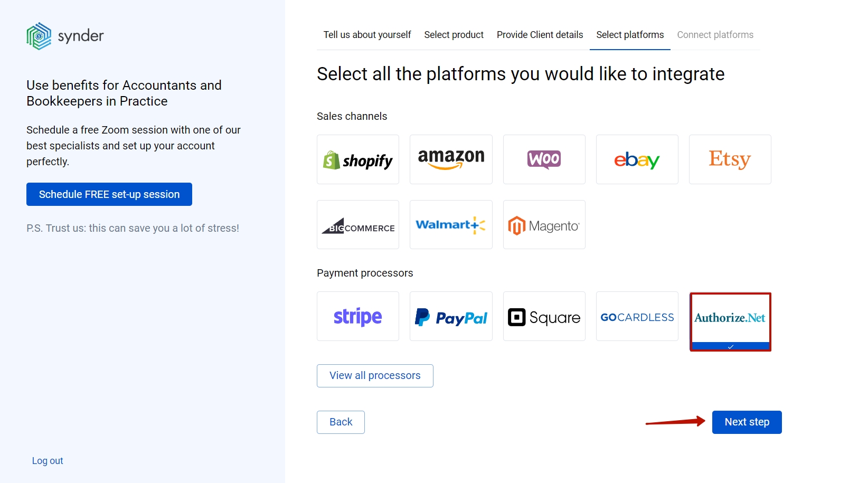Image resolution: width=868 pixels, height=483 pixels.
Task: Select the eBay integration
Action: [637, 159]
